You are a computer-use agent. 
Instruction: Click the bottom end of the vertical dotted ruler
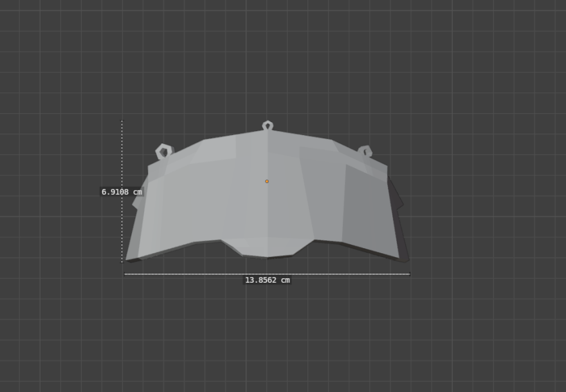coord(122,261)
